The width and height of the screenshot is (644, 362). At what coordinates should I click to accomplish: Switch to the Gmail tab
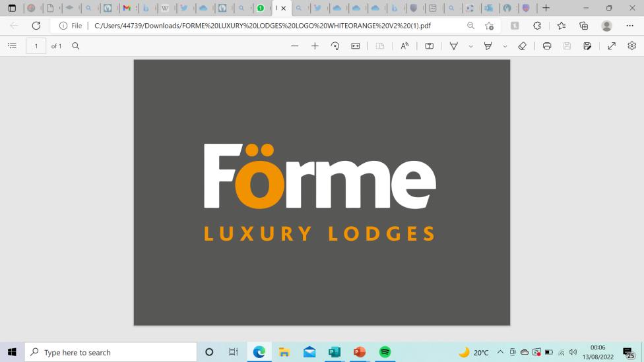click(127, 8)
